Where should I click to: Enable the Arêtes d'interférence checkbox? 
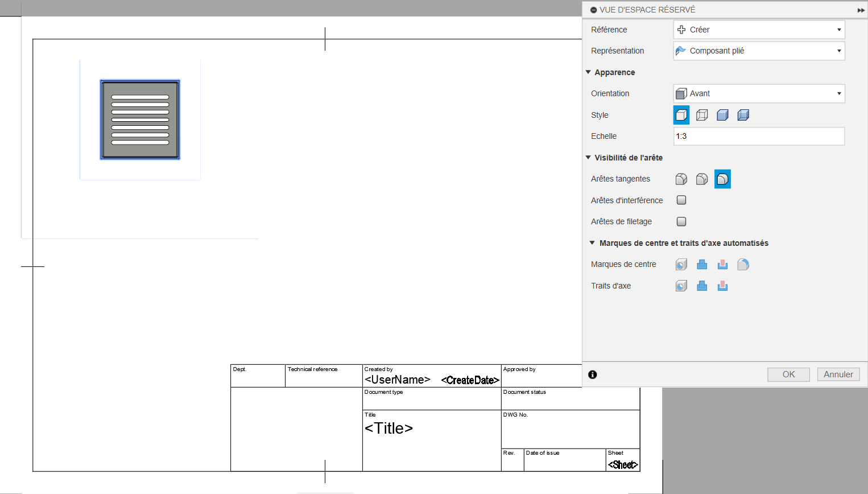pyautogui.click(x=681, y=200)
